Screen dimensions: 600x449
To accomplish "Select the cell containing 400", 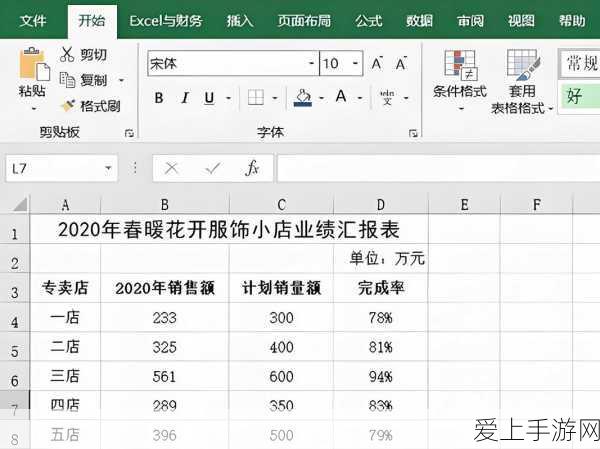I will 281,347.
